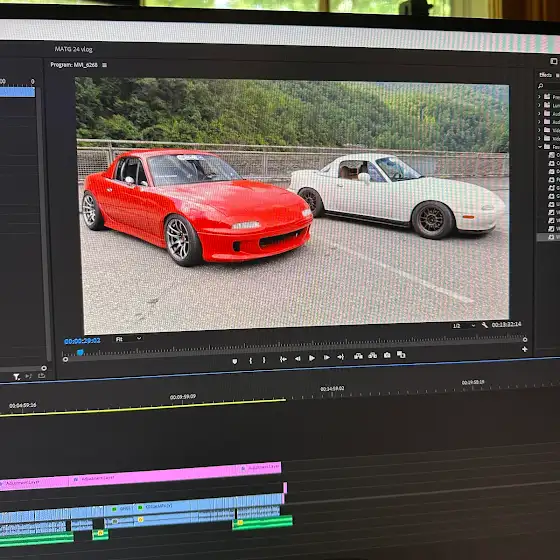This screenshot has width=560, height=560.
Task: Open the Program panel hamburger menu
Action: pyautogui.click(x=104, y=65)
